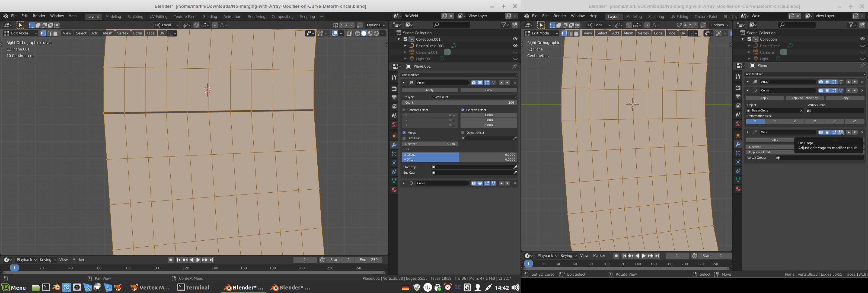
Task: Open the Modifier Properties tab (wrench icon)
Action: pos(394,145)
